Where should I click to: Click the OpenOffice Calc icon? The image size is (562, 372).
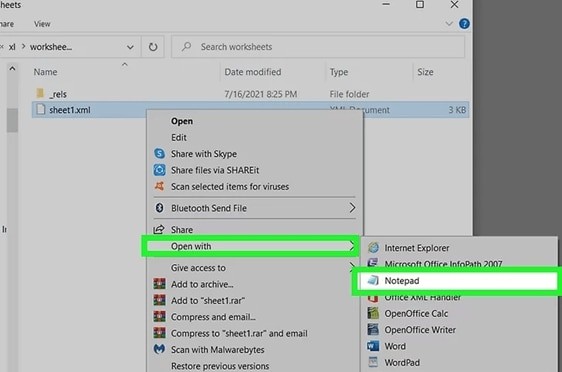[x=373, y=313]
